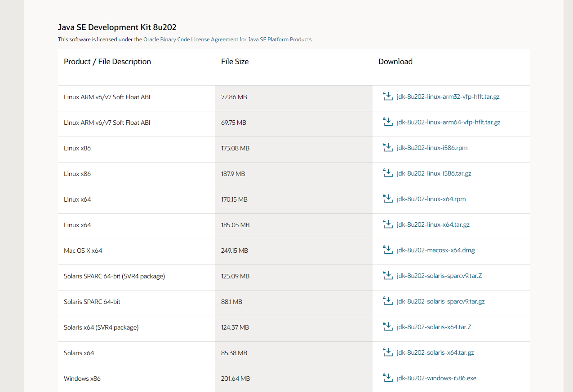Click Product / File Description column header
This screenshot has width=573, height=392.
[x=107, y=62]
